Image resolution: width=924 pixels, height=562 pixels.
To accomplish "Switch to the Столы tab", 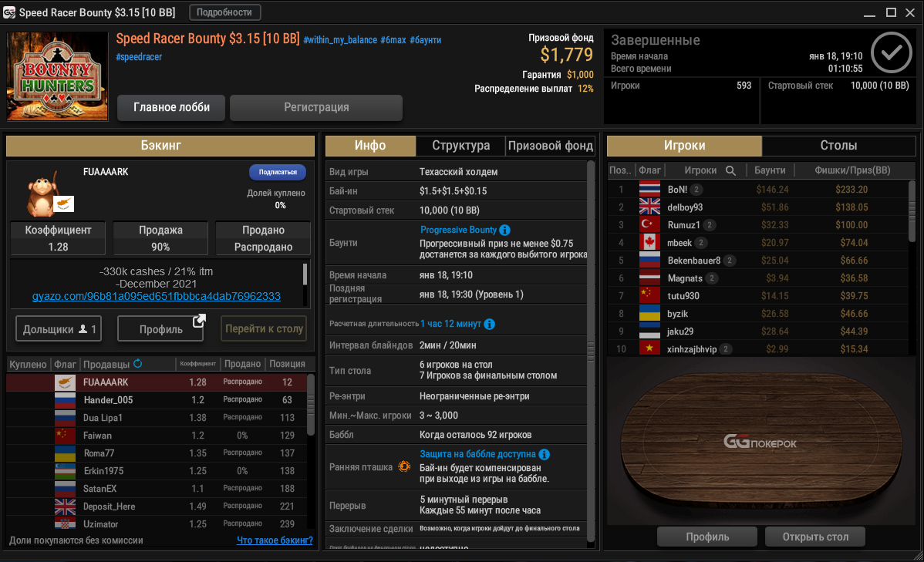I will click(838, 146).
